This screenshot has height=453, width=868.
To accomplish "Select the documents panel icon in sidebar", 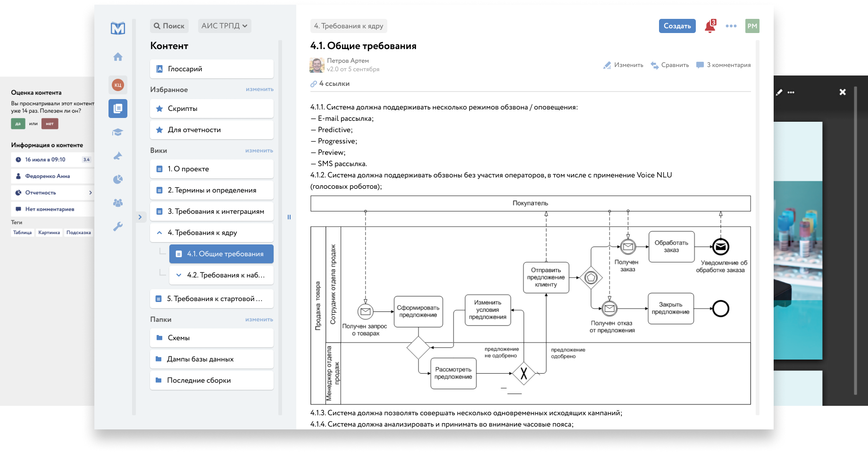I will (x=117, y=108).
